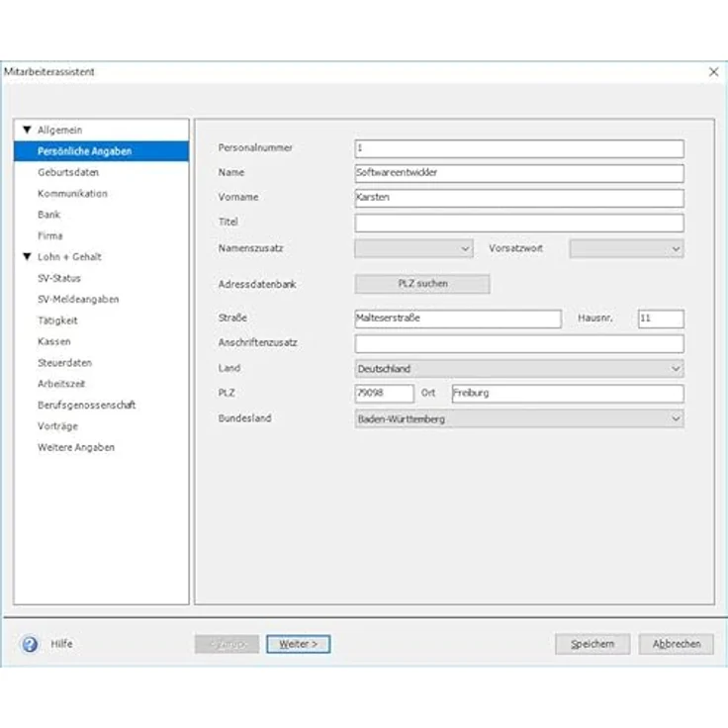Open the Bundesland dropdown showing Baden-Württemberg
The width and height of the screenshot is (728, 728).
pyautogui.click(x=519, y=418)
